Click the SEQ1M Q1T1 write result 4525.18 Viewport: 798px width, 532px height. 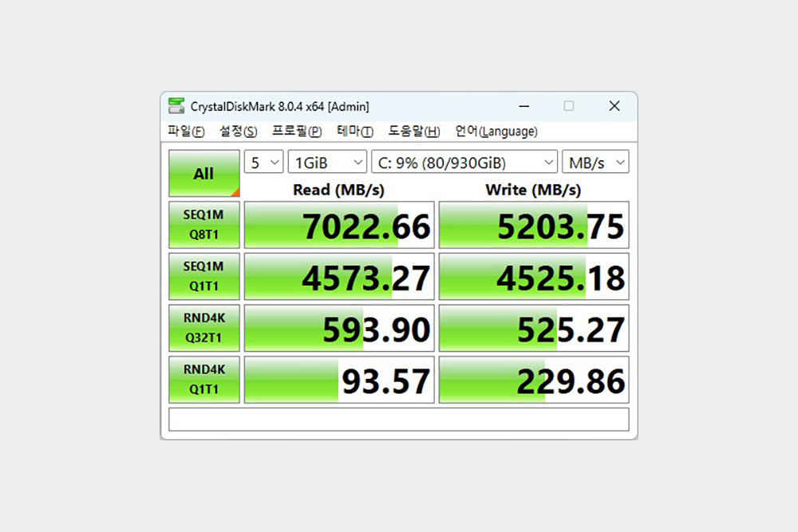coord(534,276)
